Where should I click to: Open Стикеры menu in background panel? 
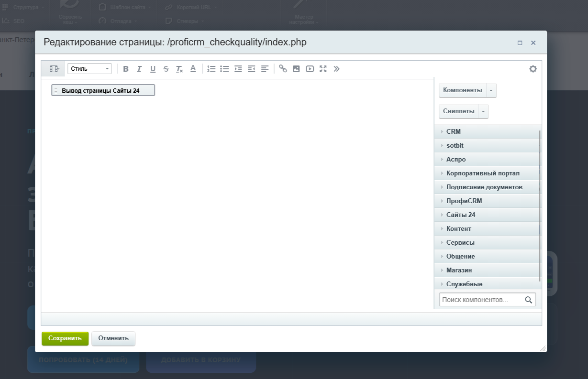[185, 21]
